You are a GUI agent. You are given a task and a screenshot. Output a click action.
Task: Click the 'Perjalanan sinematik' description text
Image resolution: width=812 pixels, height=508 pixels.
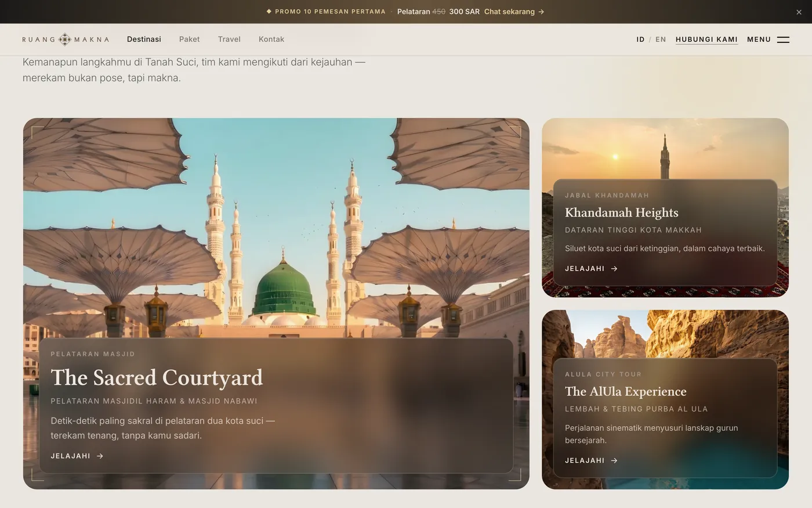click(651, 434)
